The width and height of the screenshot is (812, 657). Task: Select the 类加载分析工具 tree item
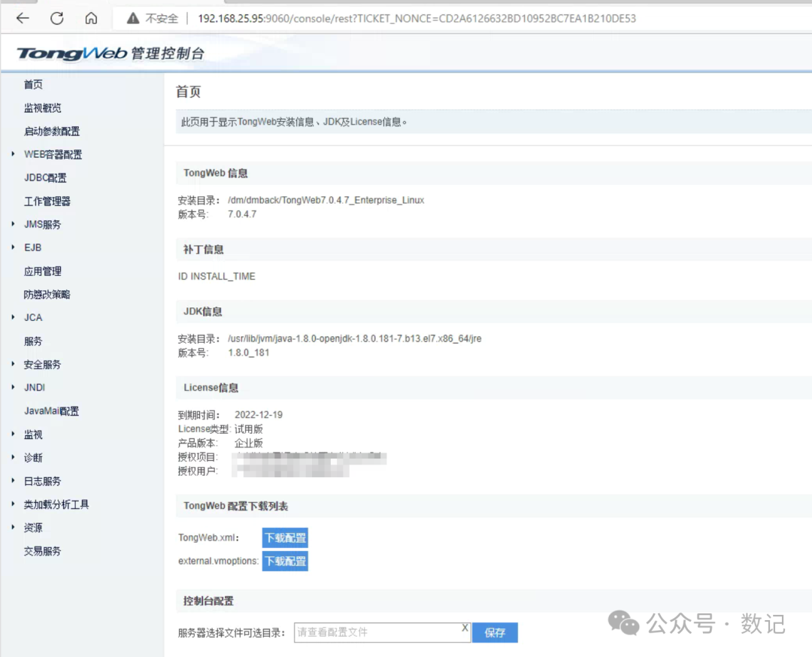(56, 504)
